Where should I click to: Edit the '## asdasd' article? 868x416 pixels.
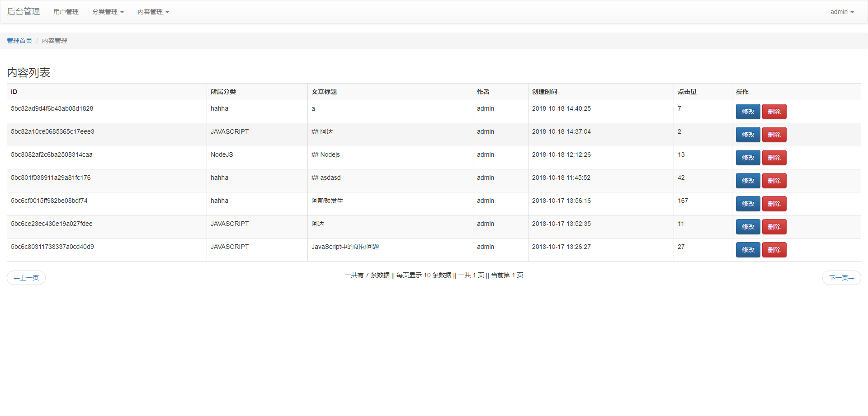pos(748,181)
